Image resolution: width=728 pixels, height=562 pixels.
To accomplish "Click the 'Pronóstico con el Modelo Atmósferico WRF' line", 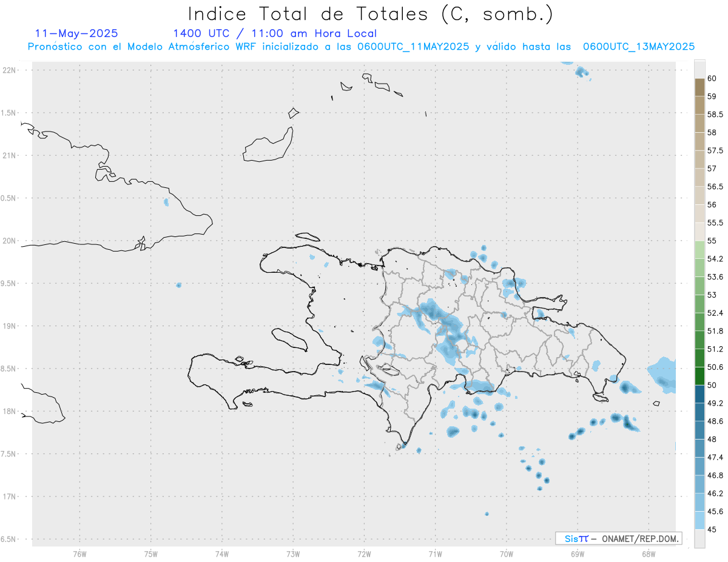I will click(361, 47).
